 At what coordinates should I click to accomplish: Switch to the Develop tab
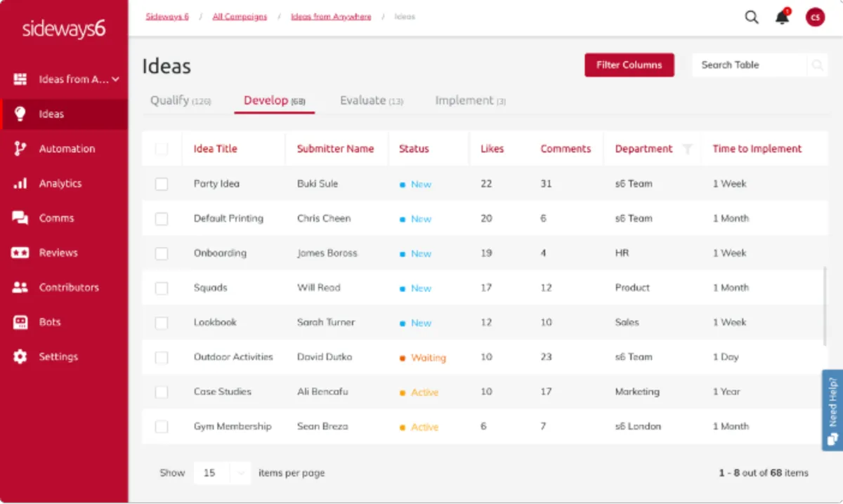click(x=274, y=100)
